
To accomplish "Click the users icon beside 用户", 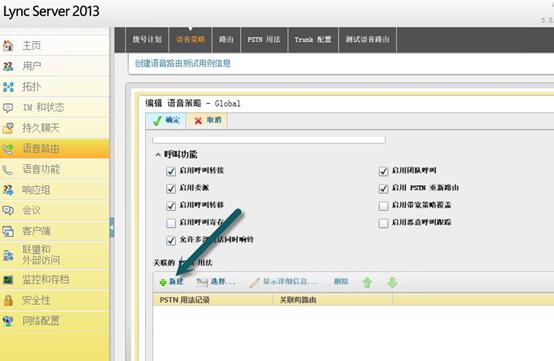I will (x=8, y=66).
